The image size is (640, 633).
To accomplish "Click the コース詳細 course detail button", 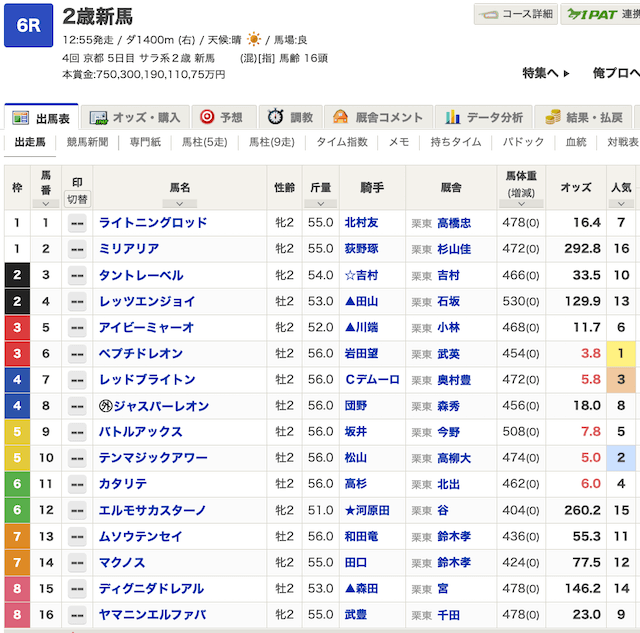I will (x=514, y=14).
